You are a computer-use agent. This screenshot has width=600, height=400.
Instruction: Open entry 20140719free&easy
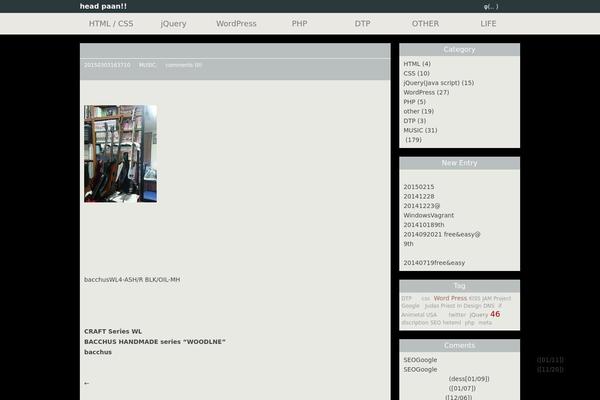(x=434, y=263)
